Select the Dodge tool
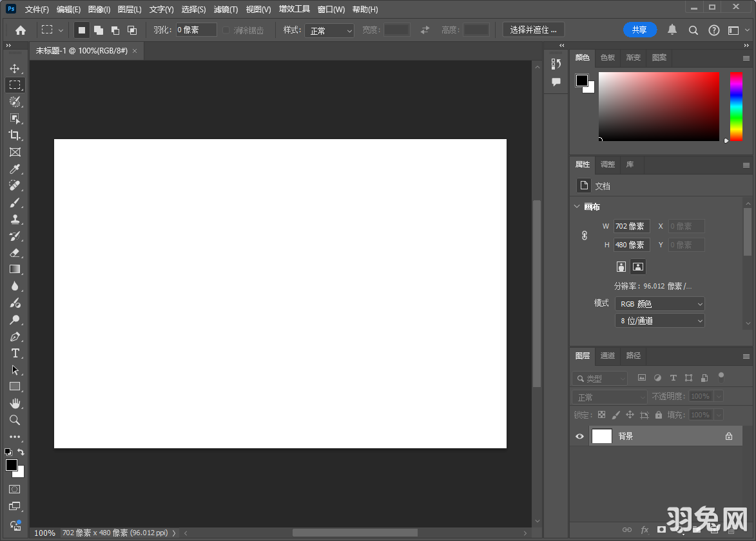The width and height of the screenshot is (756, 541). point(15,320)
